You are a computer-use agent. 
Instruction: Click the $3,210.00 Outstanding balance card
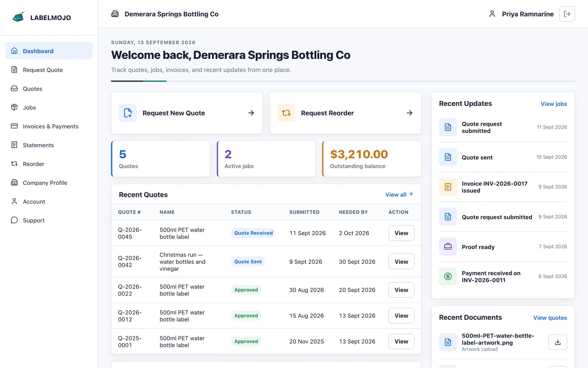(x=372, y=159)
